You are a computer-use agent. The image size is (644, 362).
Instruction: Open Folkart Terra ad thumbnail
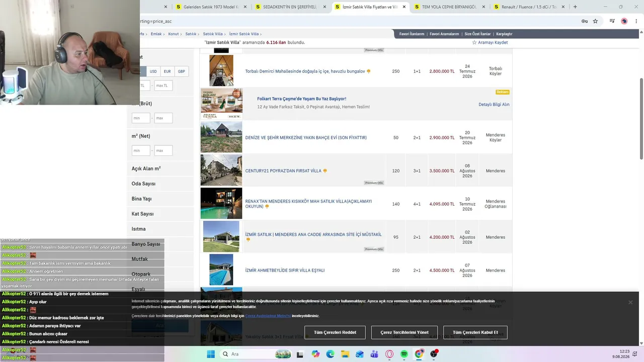[x=221, y=104]
